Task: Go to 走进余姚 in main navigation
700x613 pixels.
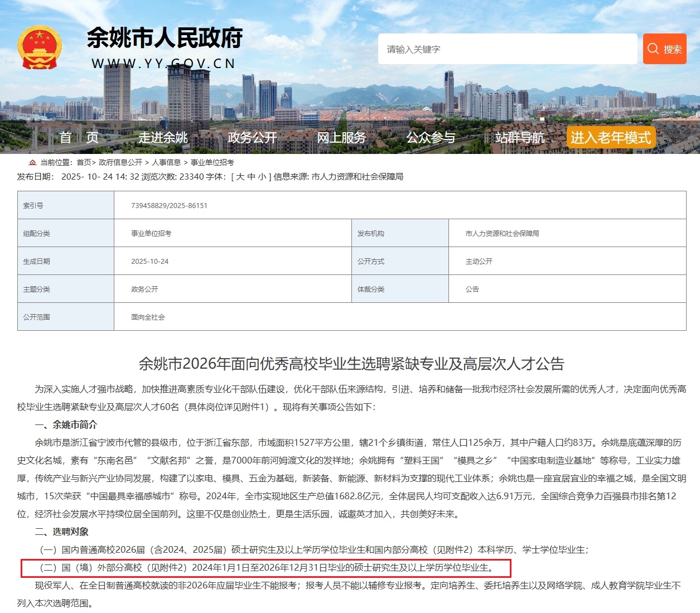Action: (163, 137)
